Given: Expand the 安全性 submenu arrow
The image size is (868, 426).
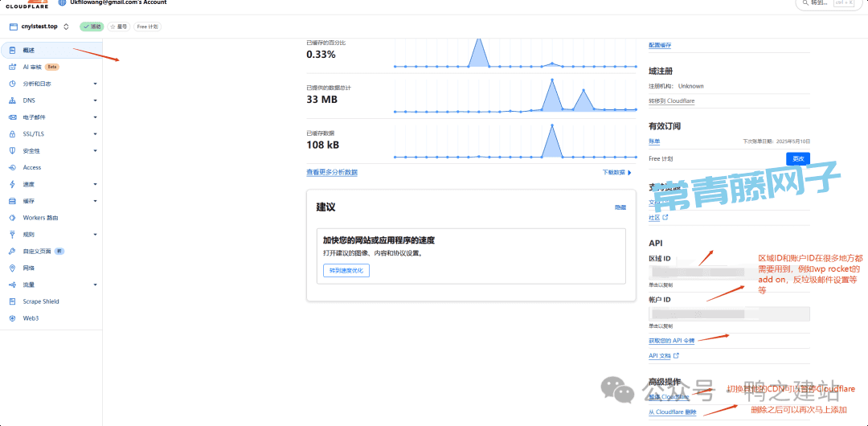Looking at the screenshot, I should point(95,150).
